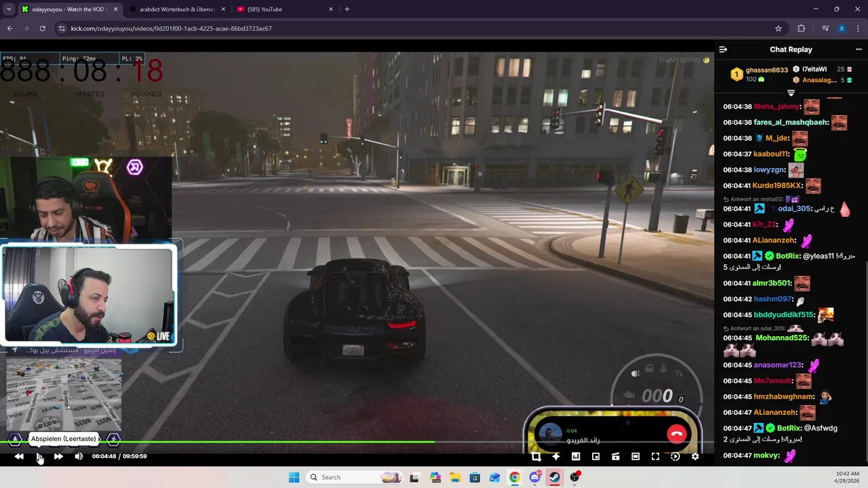Expand the leaderboard below the top gifters
This screenshot has width=868, height=488.
791,92
